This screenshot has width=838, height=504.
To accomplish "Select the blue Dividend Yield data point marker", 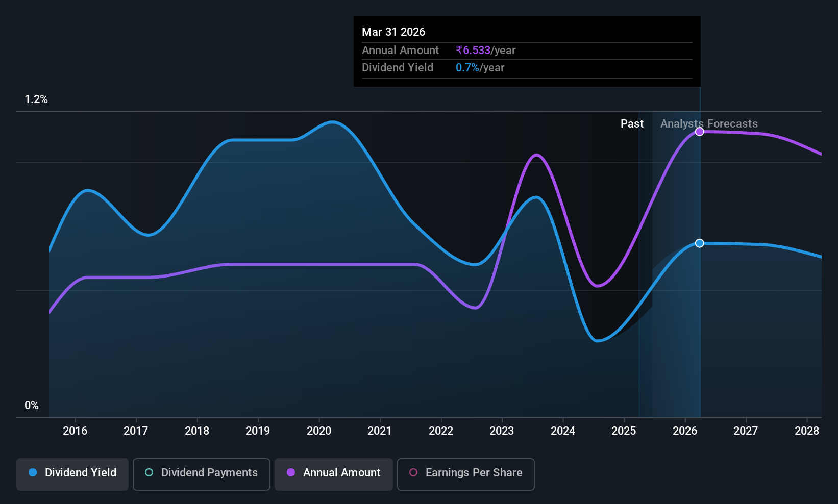I will (700, 243).
